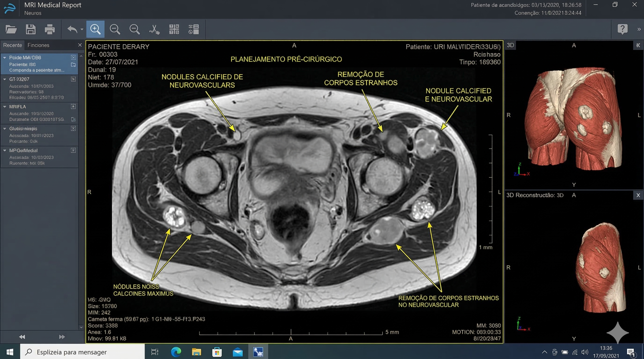This screenshot has width=644, height=359.
Task: Open a file using the folder icon
Action: [x=11, y=29]
